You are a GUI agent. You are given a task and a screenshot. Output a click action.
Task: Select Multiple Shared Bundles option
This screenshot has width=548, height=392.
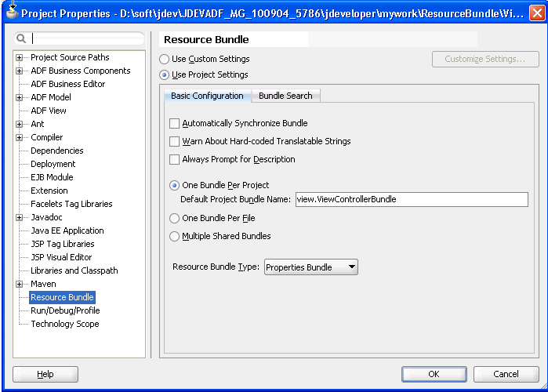174,237
